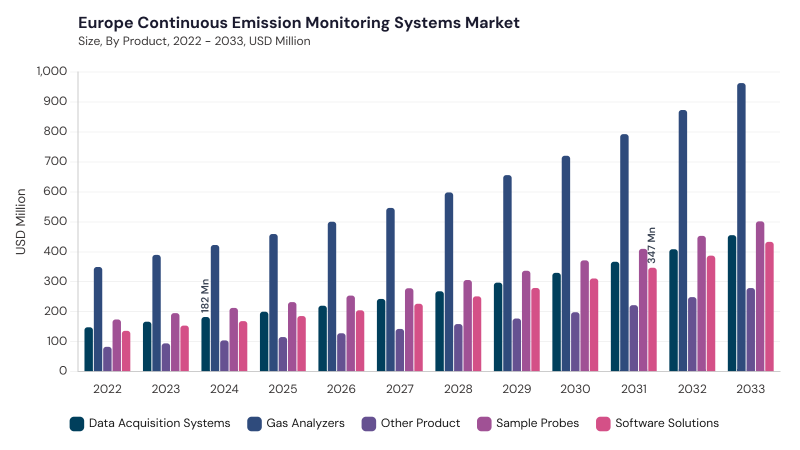Click the 2032 Gas Analyzers bar
This screenshot has width=800, height=450.
pyautogui.click(x=683, y=240)
